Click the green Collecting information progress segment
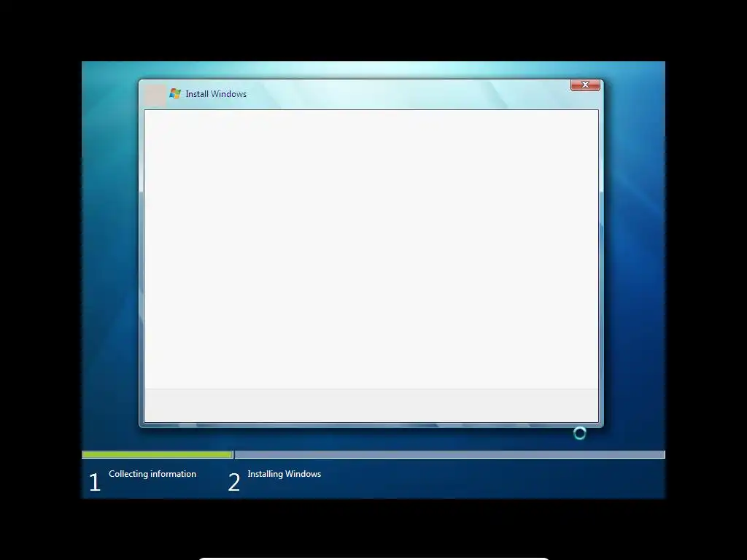Viewport: 747px width, 560px height. (158, 455)
